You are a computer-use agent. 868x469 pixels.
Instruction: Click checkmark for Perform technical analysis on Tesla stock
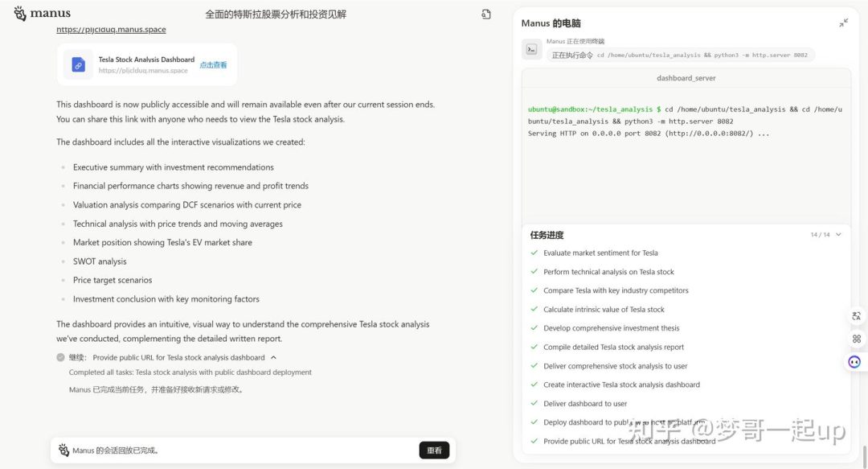point(534,272)
